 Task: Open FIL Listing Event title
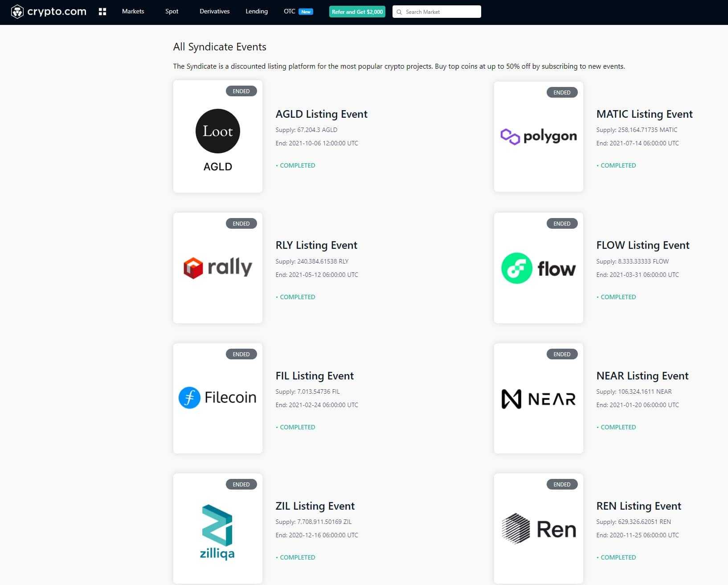tap(315, 376)
